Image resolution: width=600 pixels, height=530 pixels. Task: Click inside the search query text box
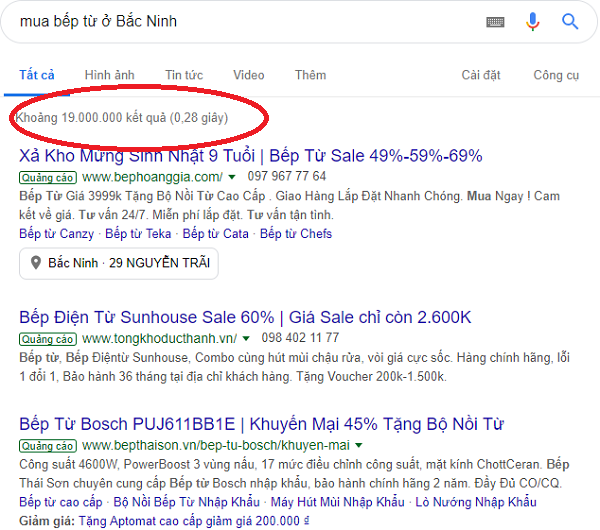[245, 21]
